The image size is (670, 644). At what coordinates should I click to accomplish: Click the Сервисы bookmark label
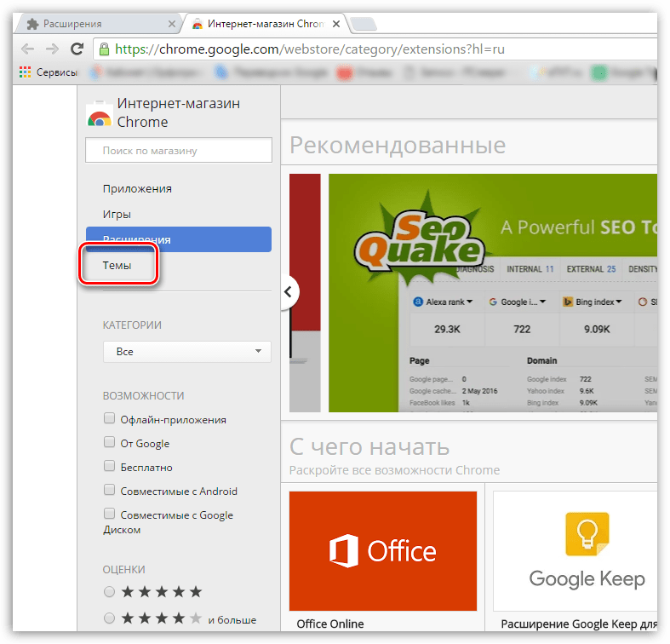[56, 72]
